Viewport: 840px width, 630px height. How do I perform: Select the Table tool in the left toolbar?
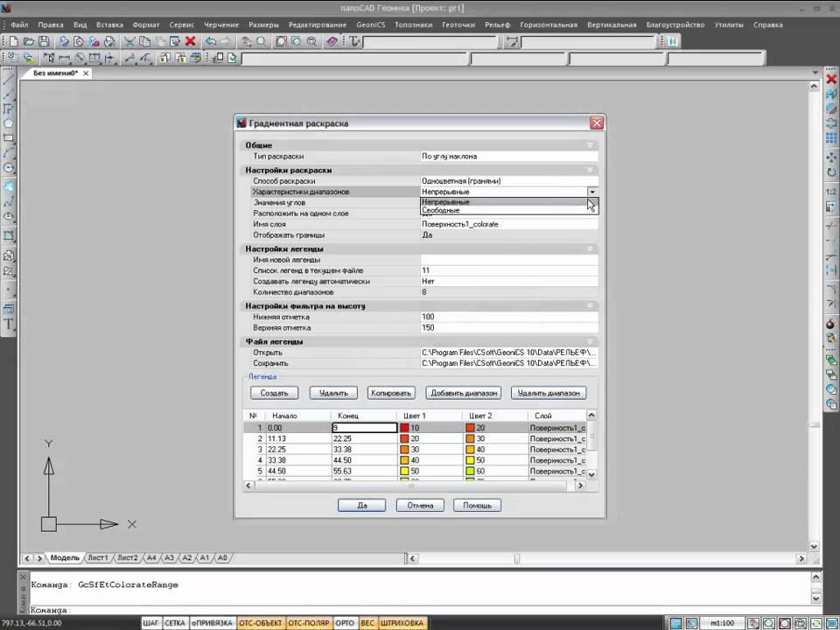point(9,309)
